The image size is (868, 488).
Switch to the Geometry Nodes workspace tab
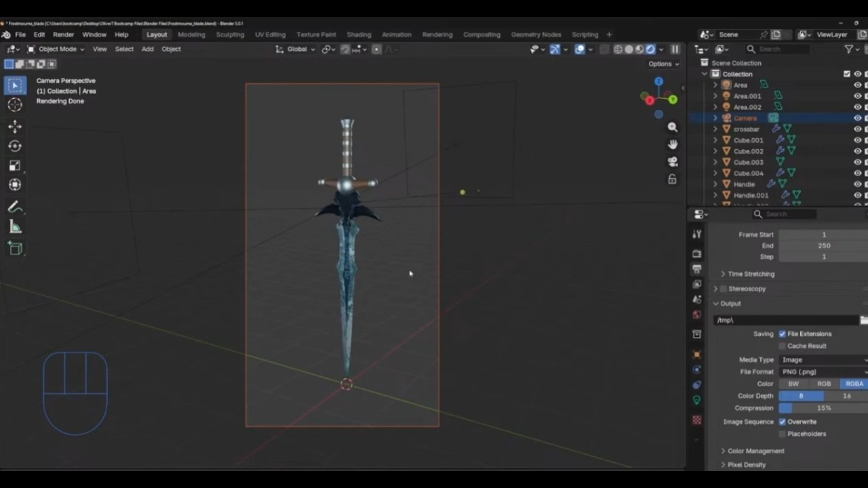point(536,35)
